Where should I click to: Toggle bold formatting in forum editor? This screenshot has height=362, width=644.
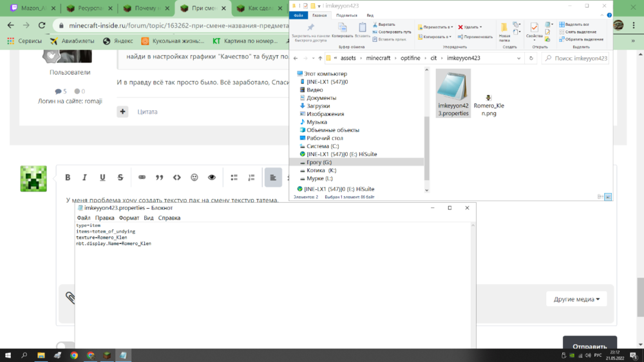(68, 178)
